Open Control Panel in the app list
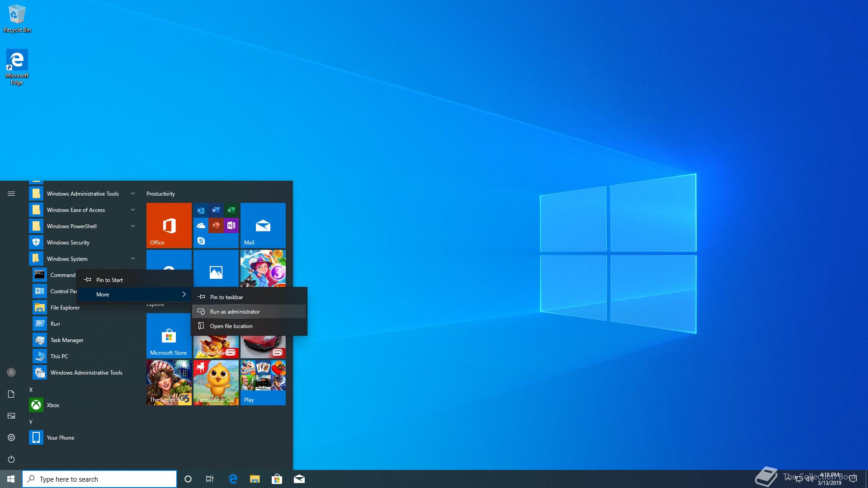The width and height of the screenshot is (868, 488). point(54,291)
